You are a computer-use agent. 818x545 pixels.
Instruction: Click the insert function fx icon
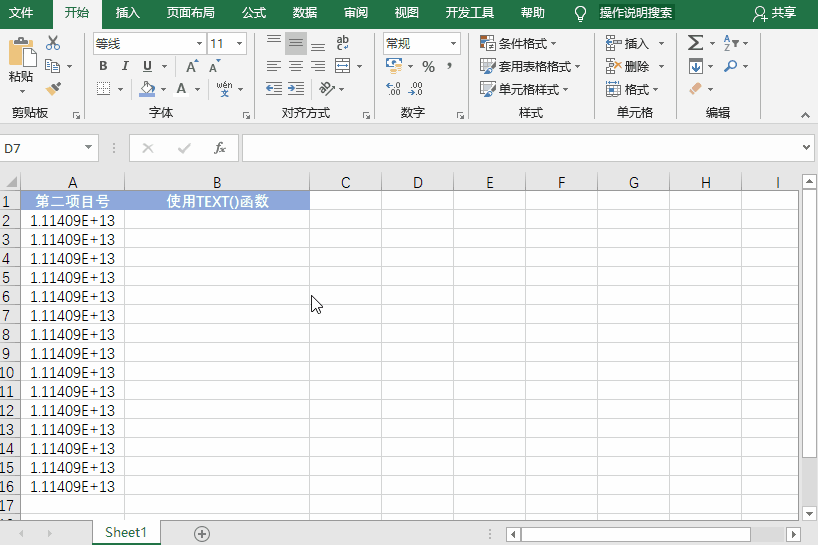pos(220,148)
